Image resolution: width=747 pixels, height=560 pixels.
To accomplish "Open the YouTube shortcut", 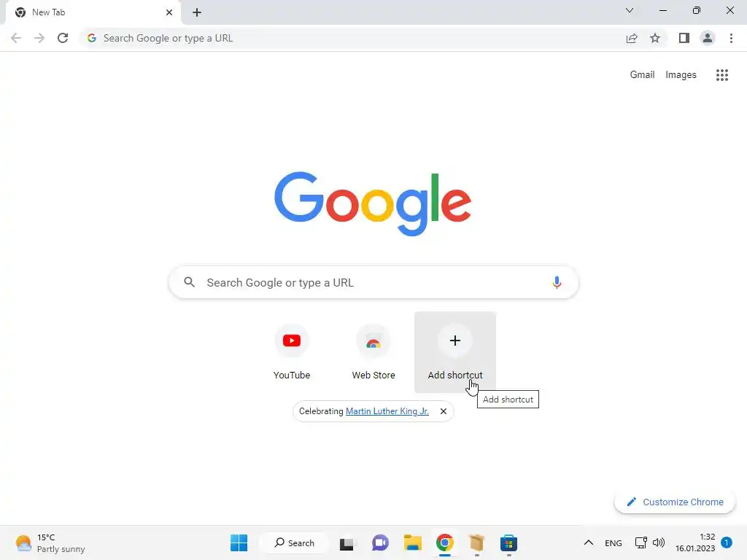I will tap(292, 352).
